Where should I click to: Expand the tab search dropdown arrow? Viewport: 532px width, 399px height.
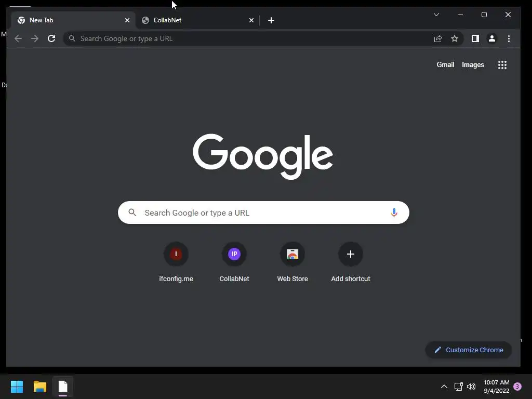point(436,15)
